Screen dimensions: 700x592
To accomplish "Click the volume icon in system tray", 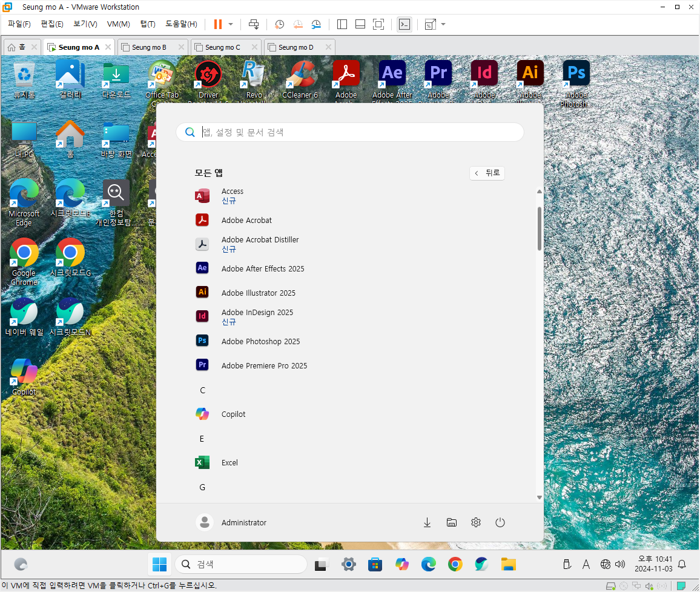I will tap(620, 564).
